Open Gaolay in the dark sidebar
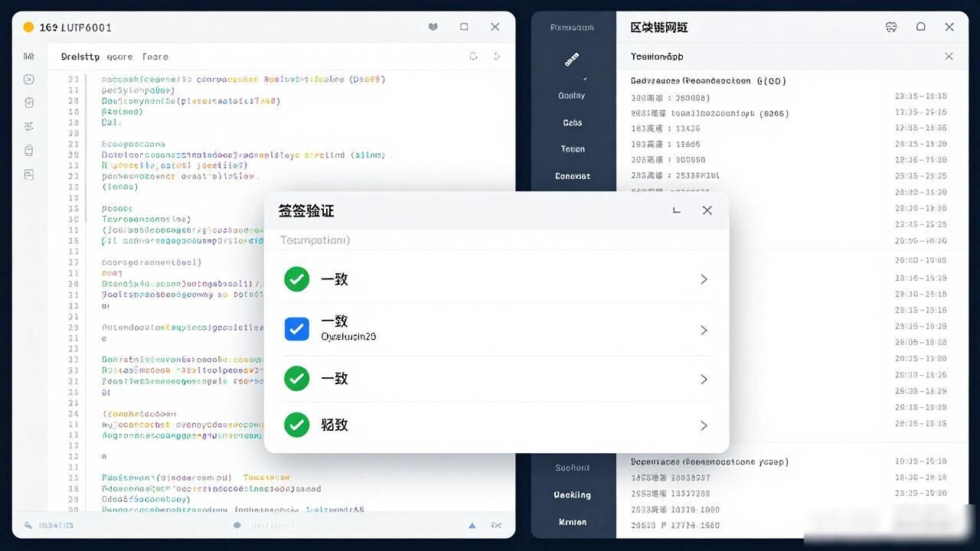The image size is (980, 551). pos(572,96)
